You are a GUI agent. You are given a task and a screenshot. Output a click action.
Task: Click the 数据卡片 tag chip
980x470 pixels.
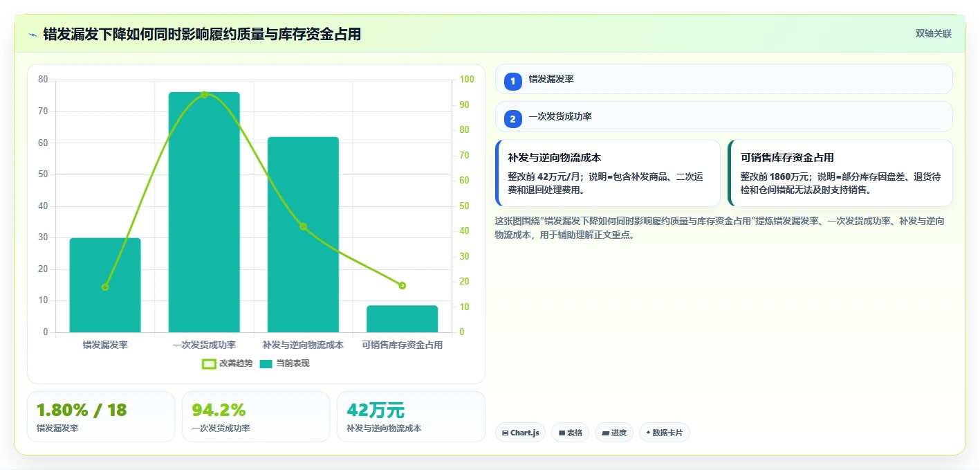point(665,433)
